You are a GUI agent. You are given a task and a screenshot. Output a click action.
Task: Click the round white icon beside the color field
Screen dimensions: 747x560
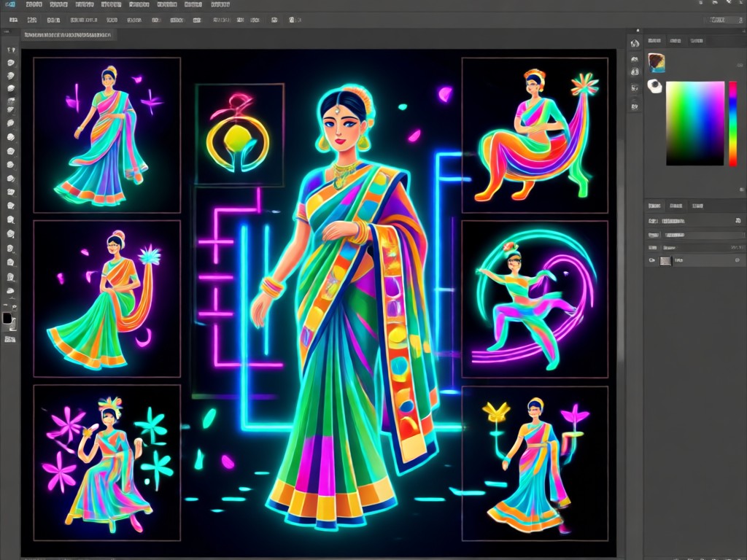pyautogui.click(x=654, y=86)
